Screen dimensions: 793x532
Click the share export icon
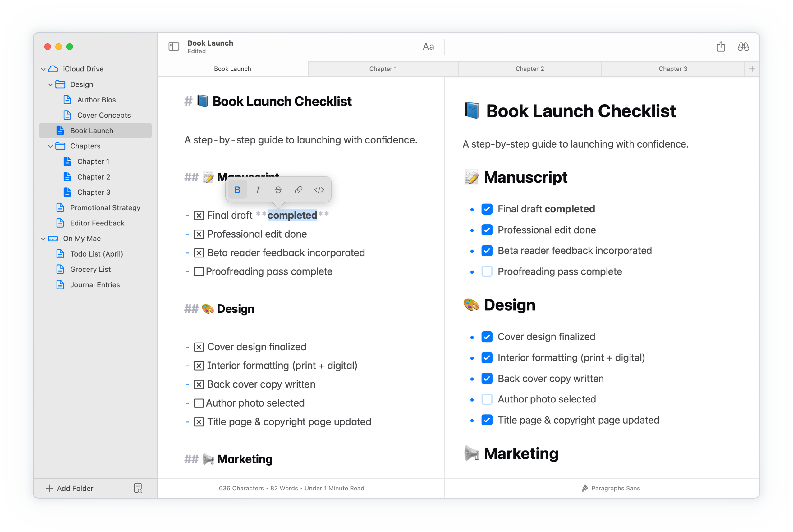tap(721, 47)
